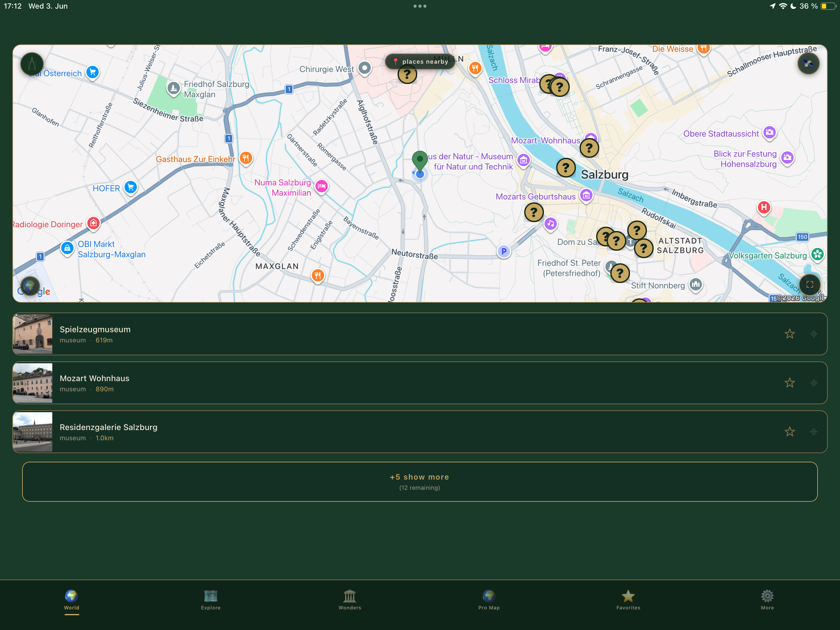Tap the mystery marker near Mozart-Wohnhaus
The height and width of the screenshot is (630, 840).
point(589,148)
